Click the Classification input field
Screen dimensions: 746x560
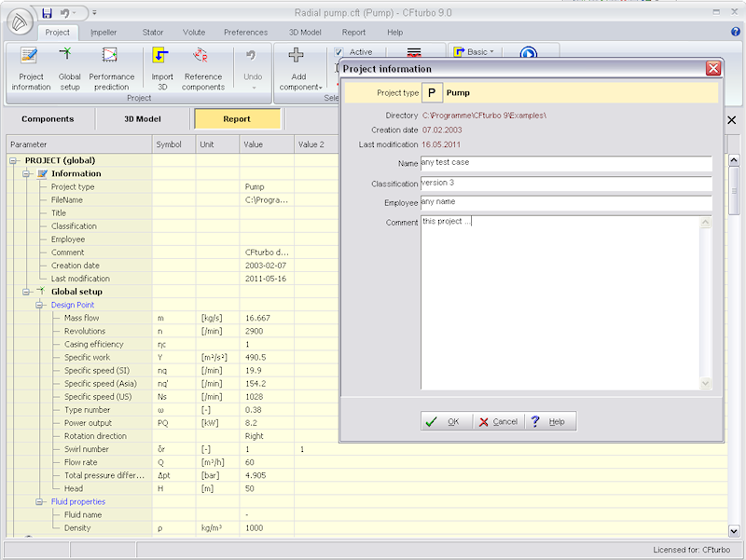pyautogui.click(x=566, y=183)
